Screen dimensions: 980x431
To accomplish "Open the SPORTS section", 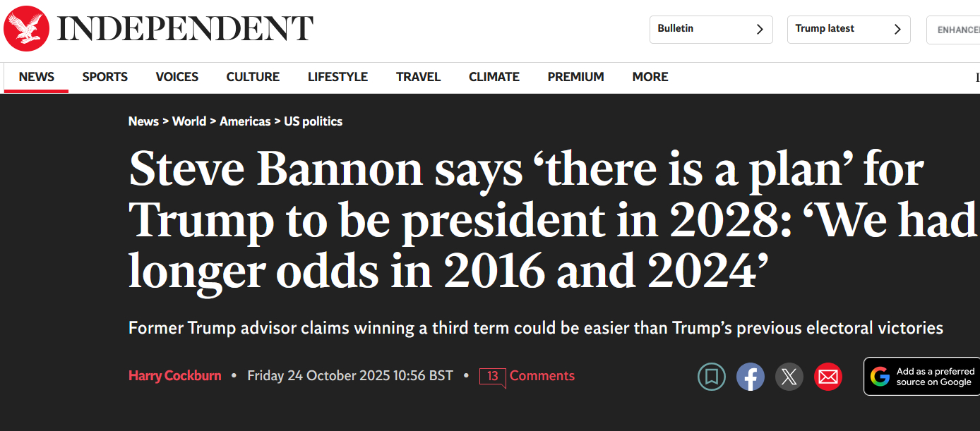I will pyautogui.click(x=105, y=77).
